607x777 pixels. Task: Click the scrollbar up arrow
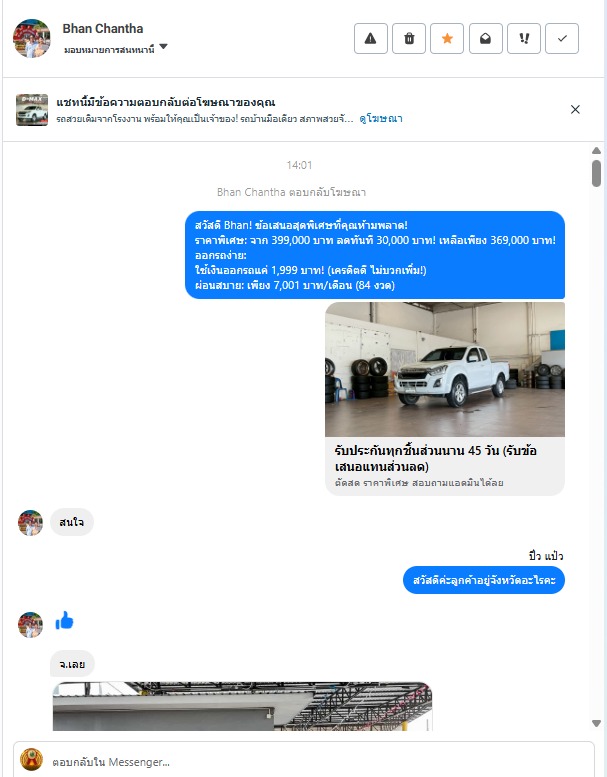596,151
